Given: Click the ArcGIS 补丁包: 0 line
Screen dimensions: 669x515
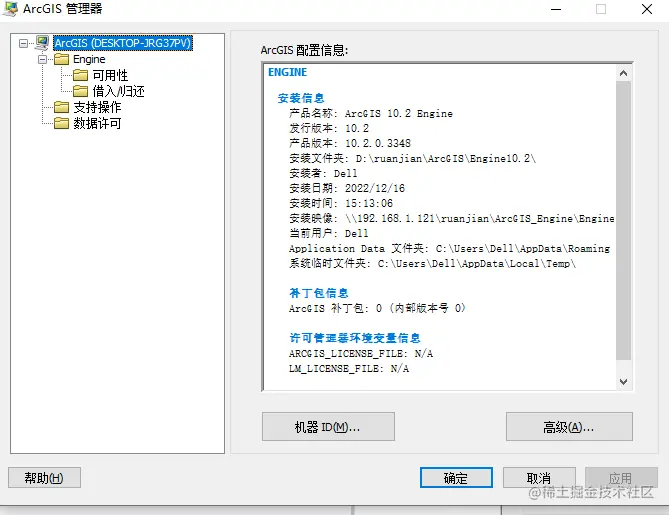Looking at the screenshot, I should 378,308.
